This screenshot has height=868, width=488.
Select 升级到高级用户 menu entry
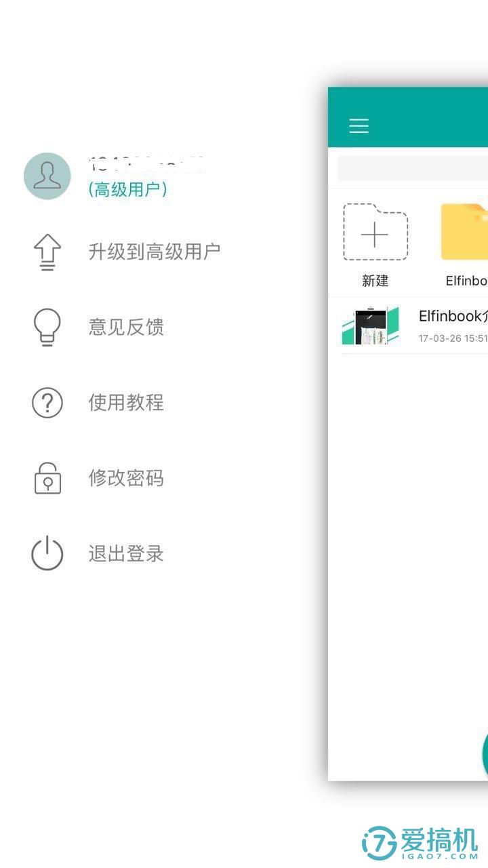point(155,252)
